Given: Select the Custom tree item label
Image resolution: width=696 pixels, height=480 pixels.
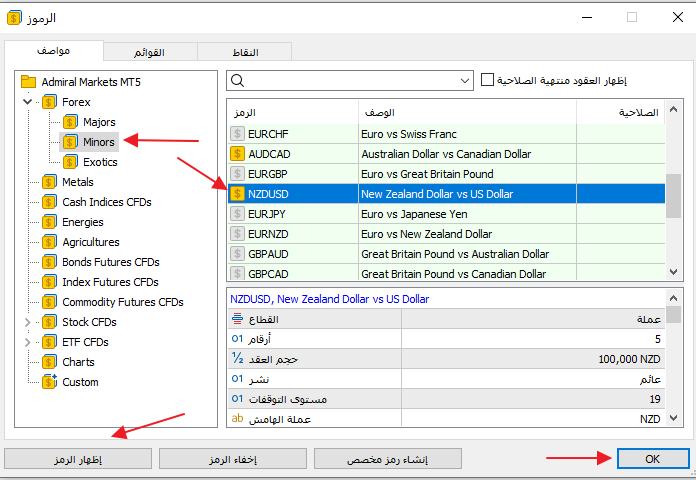Looking at the screenshot, I should tap(80, 382).
